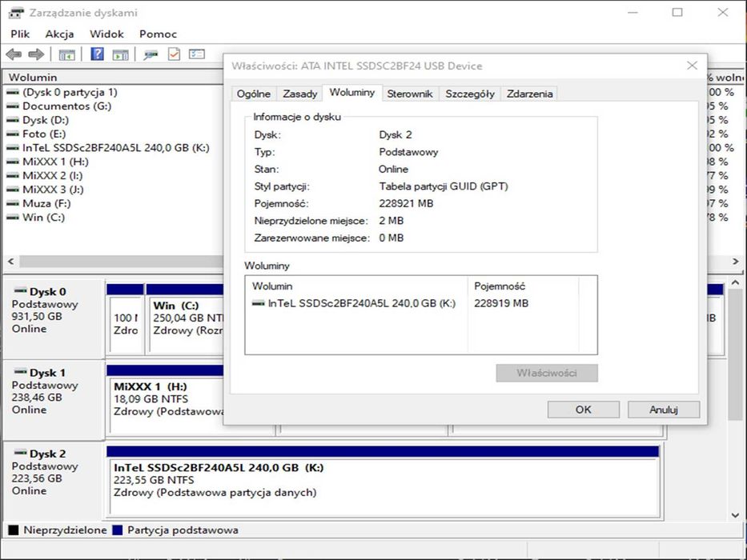Click the down arrow of the disk pane scrollbar
The height and width of the screenshot is (560, 747).
click(735, 514)
